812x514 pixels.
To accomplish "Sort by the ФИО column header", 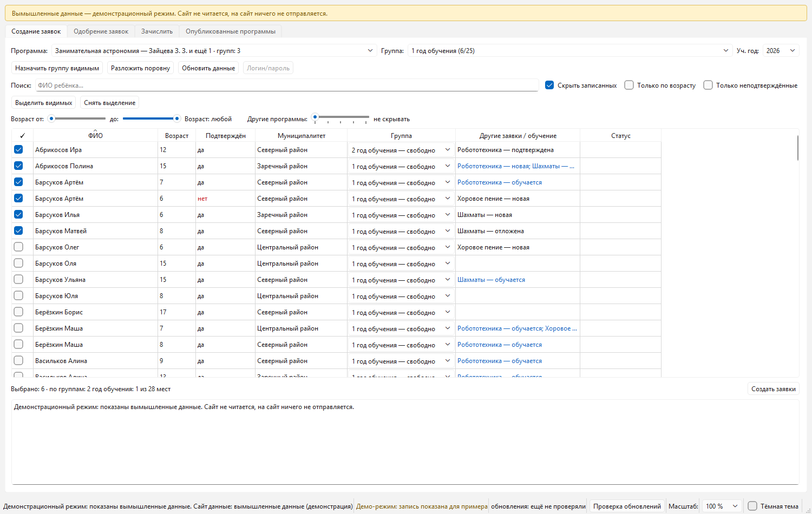I will point(95,136).
